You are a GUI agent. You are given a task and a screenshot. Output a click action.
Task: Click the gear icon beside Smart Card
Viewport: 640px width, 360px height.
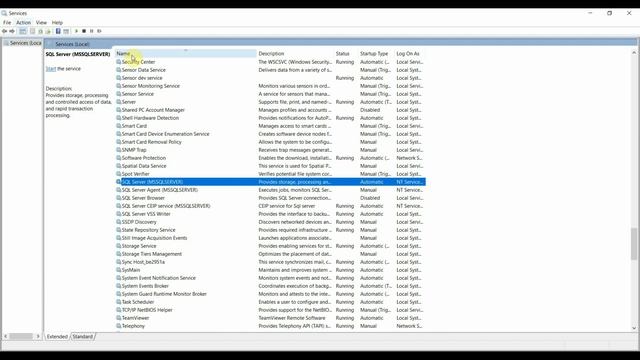(x=119, y=126)
